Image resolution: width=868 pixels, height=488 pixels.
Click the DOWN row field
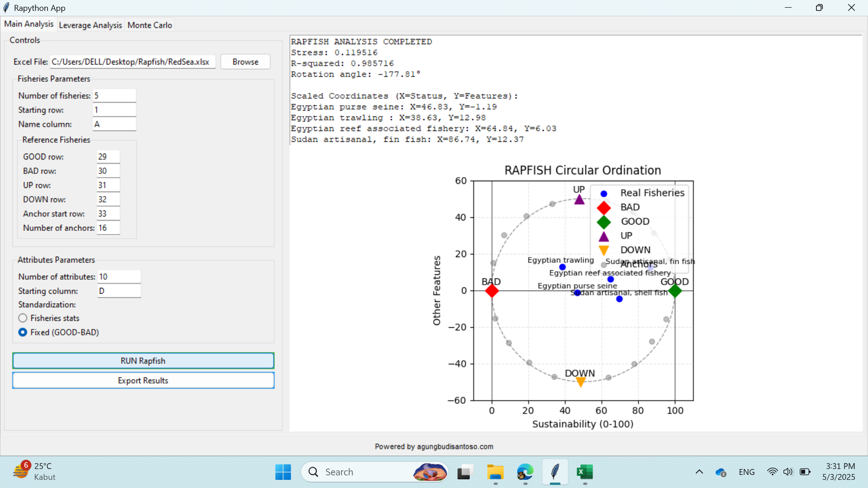coord(108,199)
